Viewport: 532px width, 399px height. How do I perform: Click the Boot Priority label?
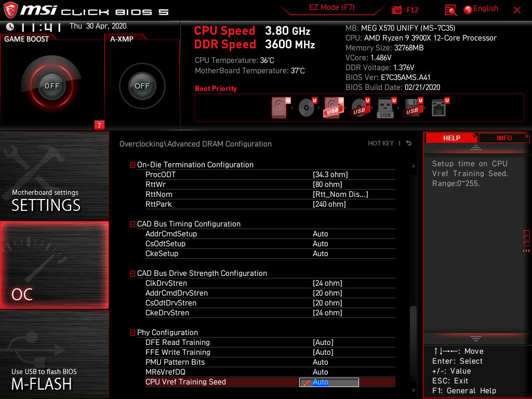click(216, 88)
